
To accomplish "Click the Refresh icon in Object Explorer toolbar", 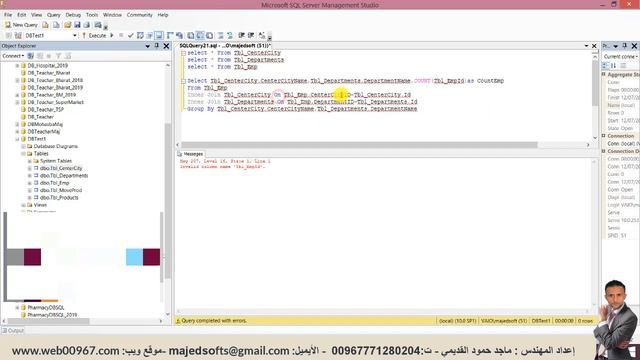I will [68, 56].
